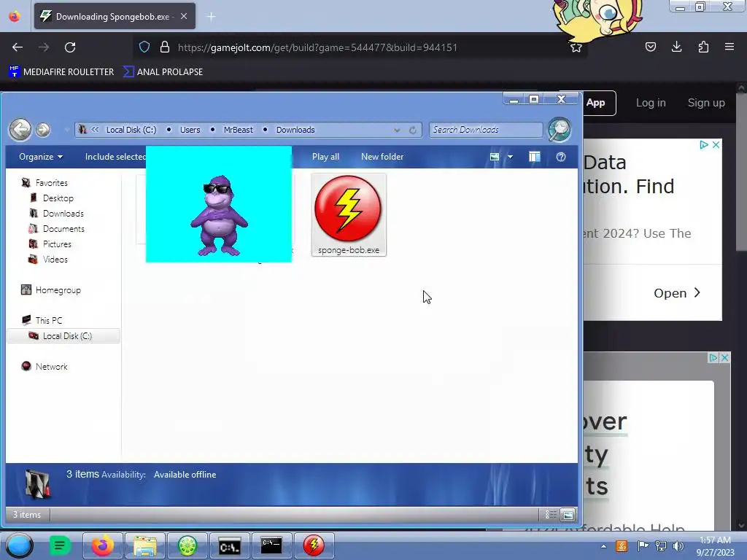747x560 pixels.
Task: Open the Firefox hamburger menu
Action: (x=729, y=47)
